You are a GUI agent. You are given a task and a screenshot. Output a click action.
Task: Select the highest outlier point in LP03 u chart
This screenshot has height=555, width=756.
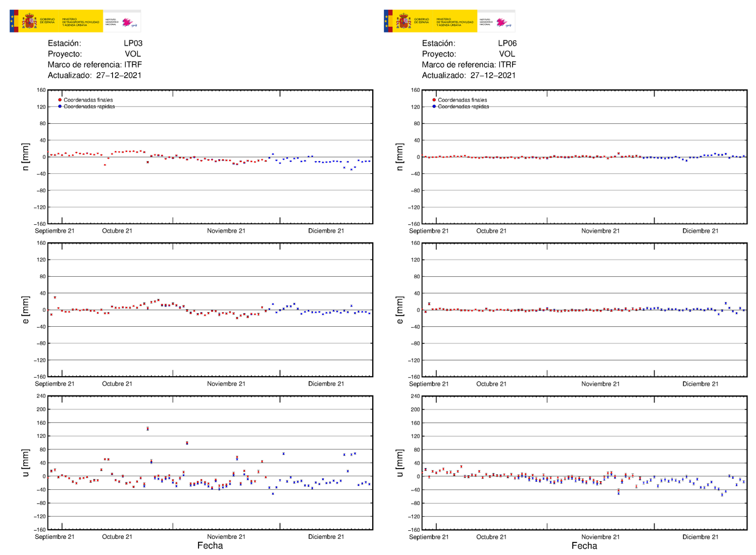click(x=147, y=429)
